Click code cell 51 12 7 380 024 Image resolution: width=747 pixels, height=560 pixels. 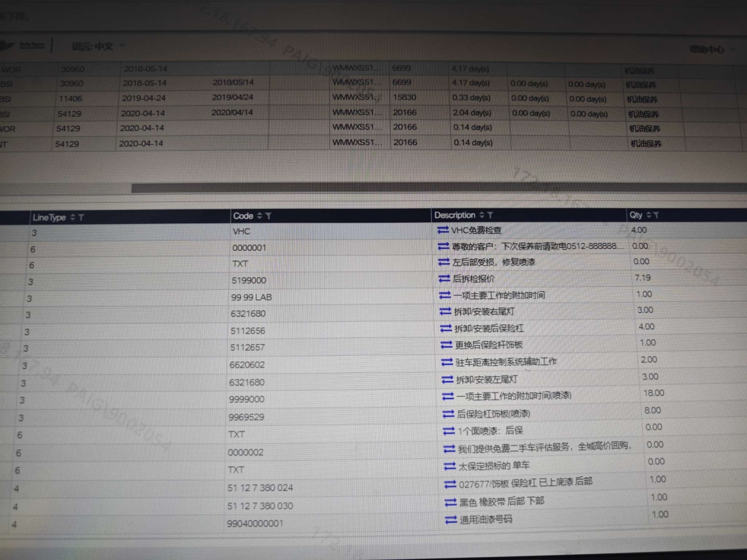click(x=260, y=488)
